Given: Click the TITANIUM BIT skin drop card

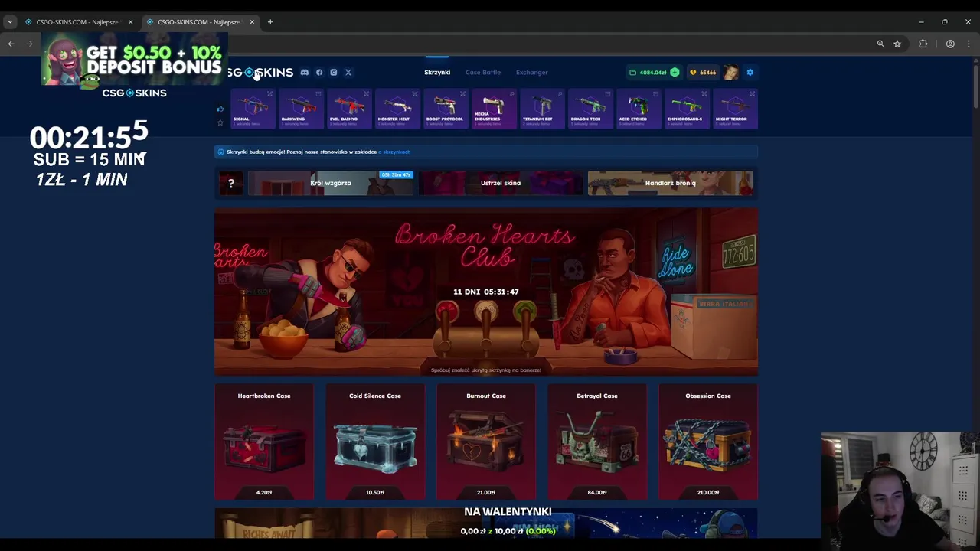Looking at the screenshot, I should coord(542,109).
